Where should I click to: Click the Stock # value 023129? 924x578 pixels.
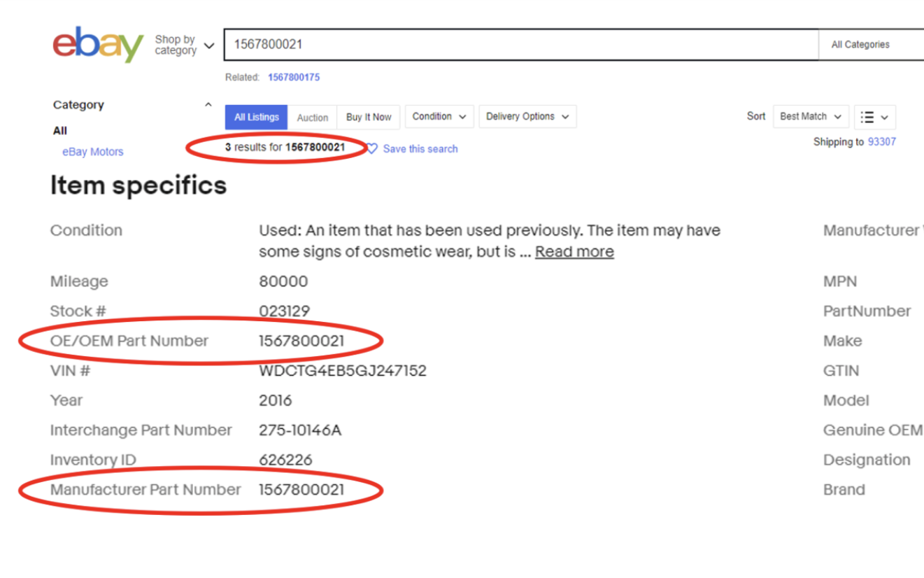click(284, 311)
